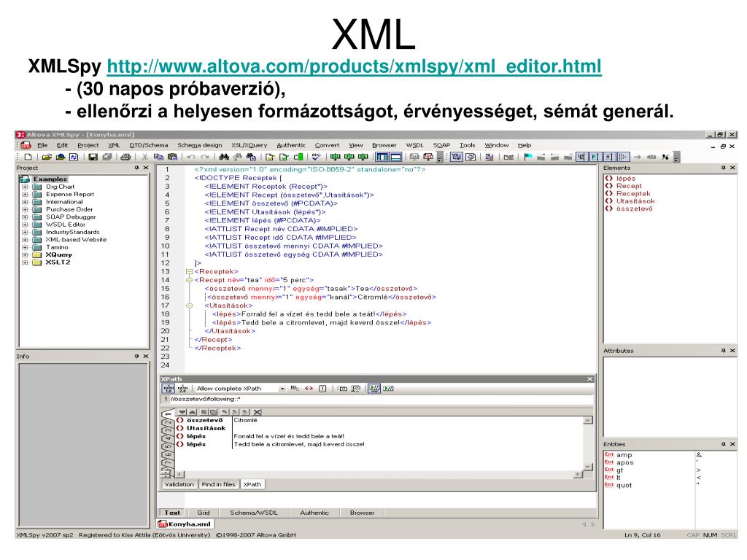Expand the Org-Chart folder
This screenshot has width=747, height=560.
point(24,187)
